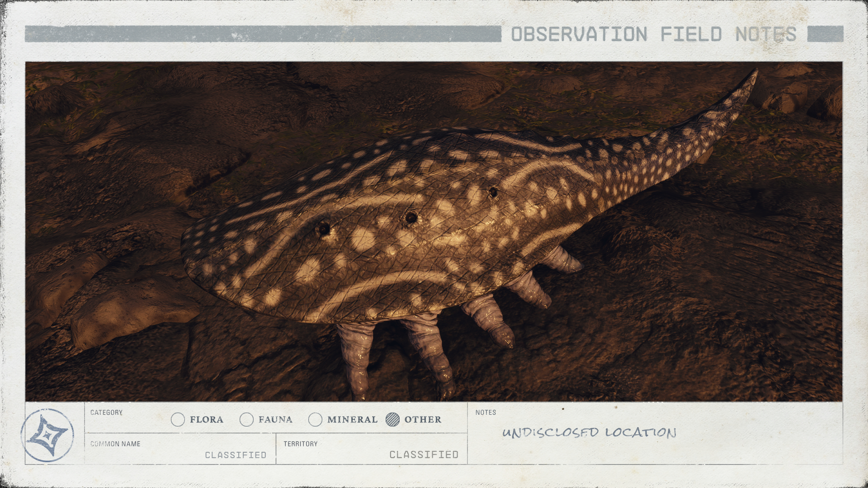The width and height of the screenshot is (868, 488).
Task: Click the 'NOTES' label
Action: tap(486, 413)
